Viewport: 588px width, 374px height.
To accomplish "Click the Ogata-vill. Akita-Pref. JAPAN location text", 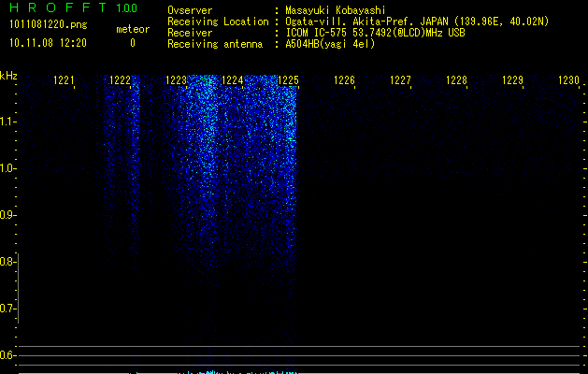I will tap(417, 22).
